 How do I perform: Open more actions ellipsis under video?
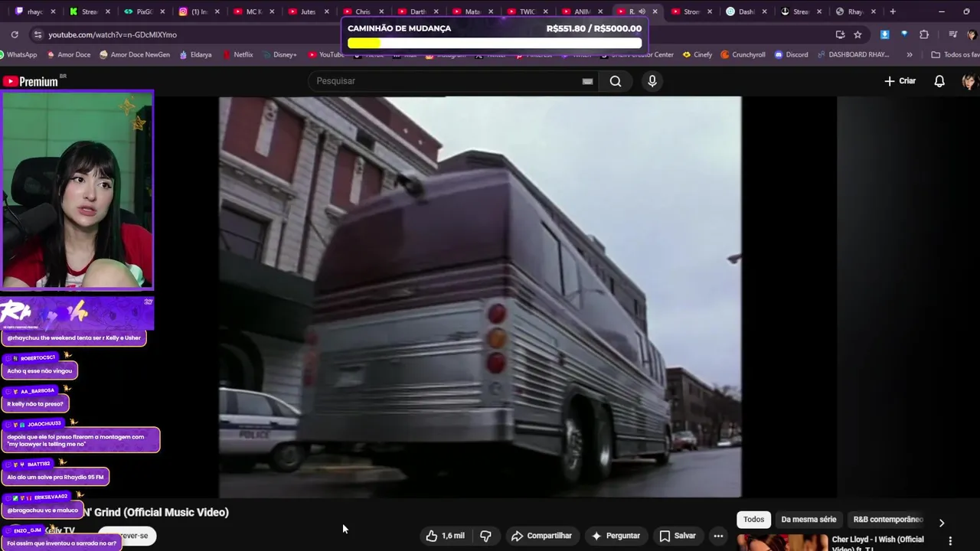click(x=718, y=536)
